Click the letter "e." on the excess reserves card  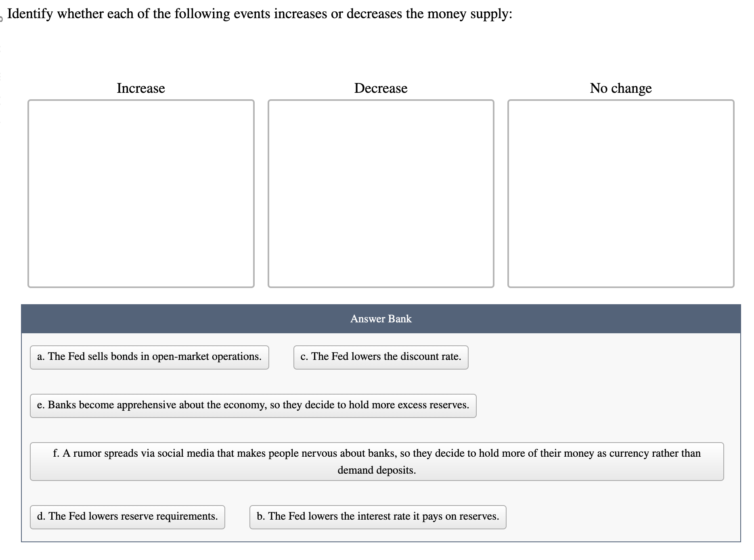(41, 405)
